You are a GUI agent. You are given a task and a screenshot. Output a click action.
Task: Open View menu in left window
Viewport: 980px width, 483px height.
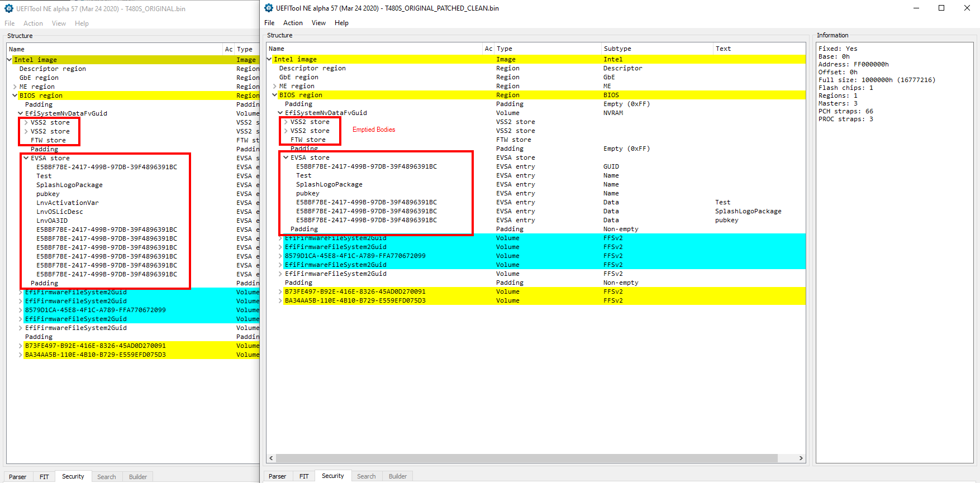59,23
